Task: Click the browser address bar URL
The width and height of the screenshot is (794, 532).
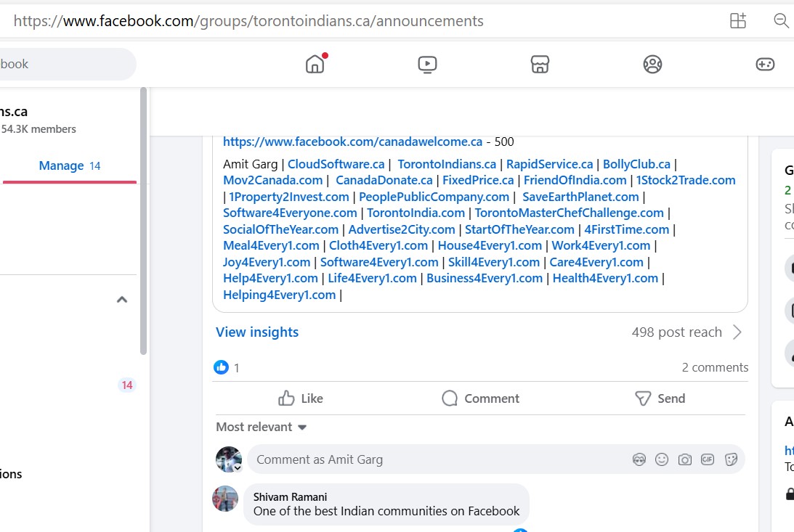Action: 248,21
